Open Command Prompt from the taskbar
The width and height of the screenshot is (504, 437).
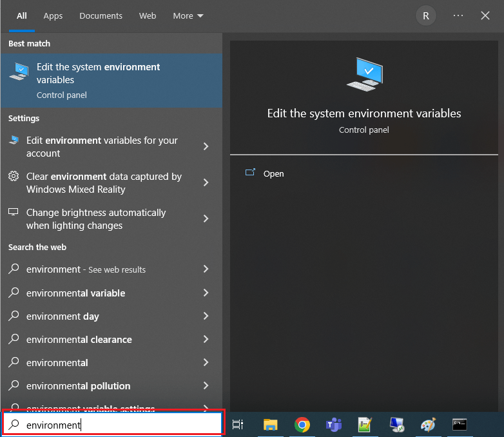(460, 425)
